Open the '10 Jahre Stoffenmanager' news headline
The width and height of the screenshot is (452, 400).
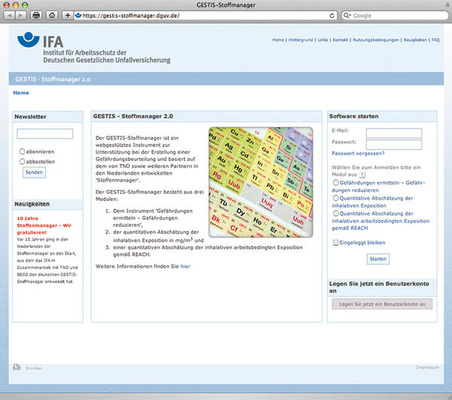[44, 225]
